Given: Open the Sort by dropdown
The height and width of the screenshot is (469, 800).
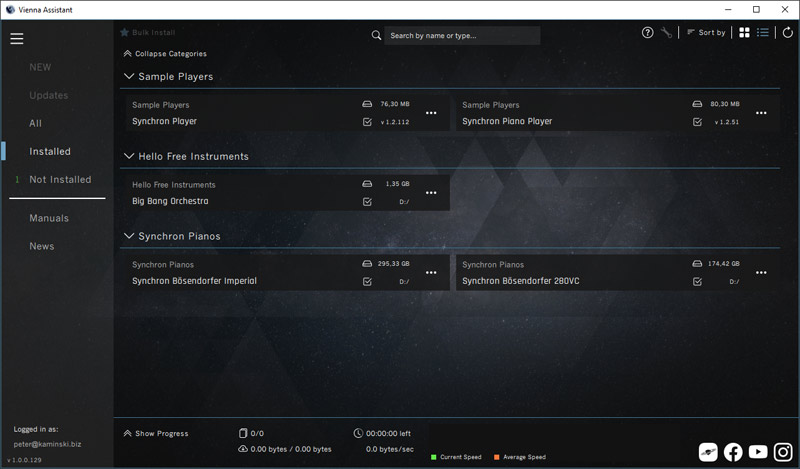Looking at the screenshot, I should coord(706,33).
